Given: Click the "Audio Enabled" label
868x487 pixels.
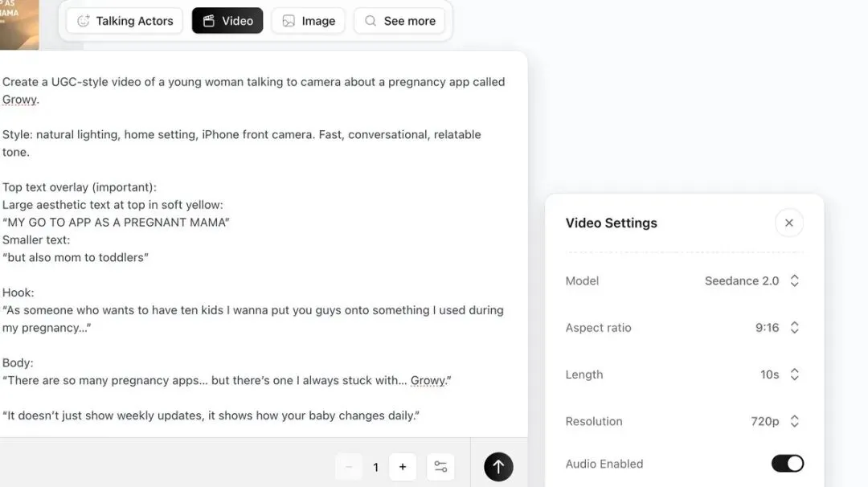Looking at the screenshot, I should point(604,464).
